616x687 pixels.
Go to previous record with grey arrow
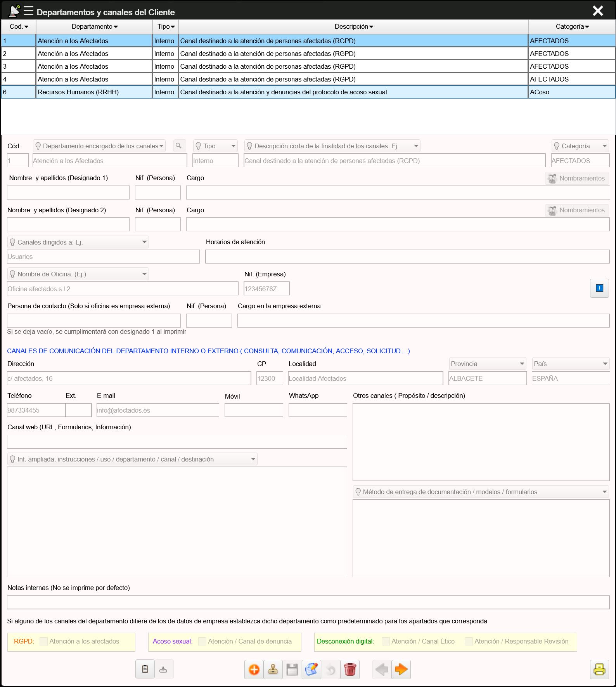pos(382,670)
